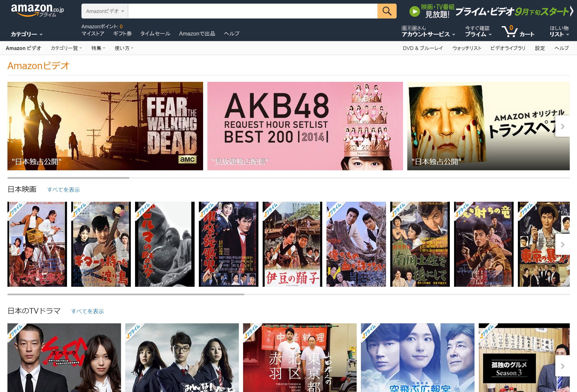This screenshot has height=392, width=577.
Task: Open ビデオライブラリ in subnav
Action: [x=508, y=48]
